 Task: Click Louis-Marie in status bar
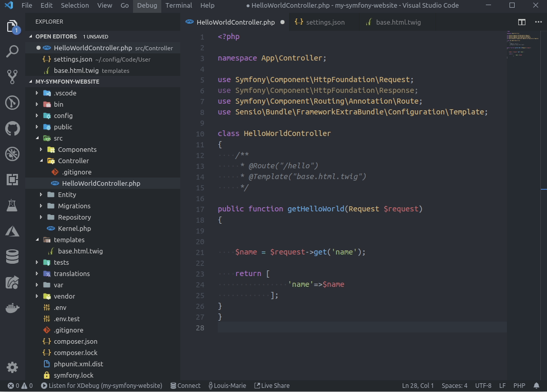(227, 385)
